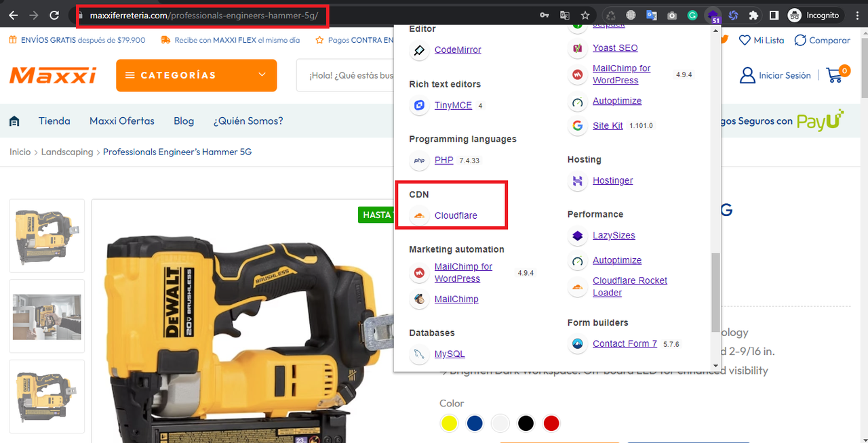Image resolution: width=868 pixels, height=443 pixels.
Task: Click the Yoast SEO icon
Action: (577, 48)
